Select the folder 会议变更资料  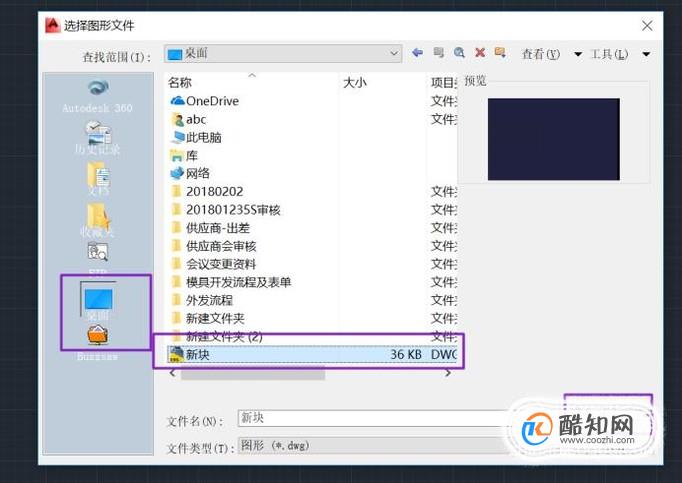click(x=213, y=264)
